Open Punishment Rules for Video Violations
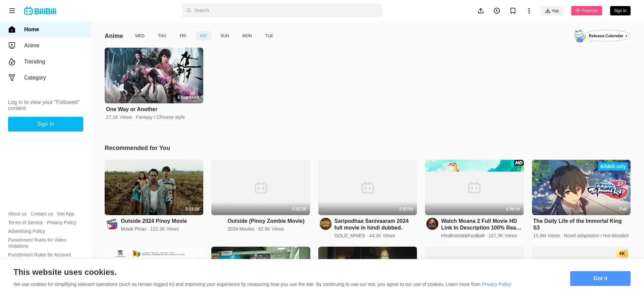Image resolution: width=644 pixels, height=298 pixels. point(37,243)
